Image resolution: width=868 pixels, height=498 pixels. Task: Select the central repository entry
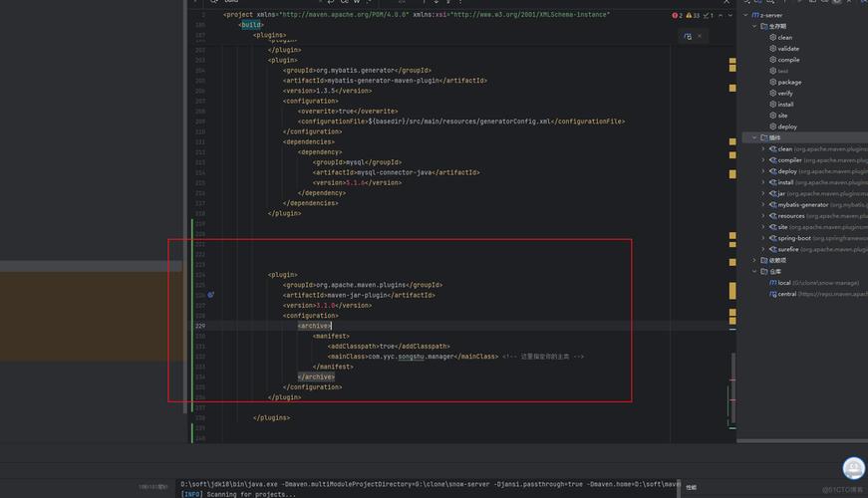[x=786, y=294]
